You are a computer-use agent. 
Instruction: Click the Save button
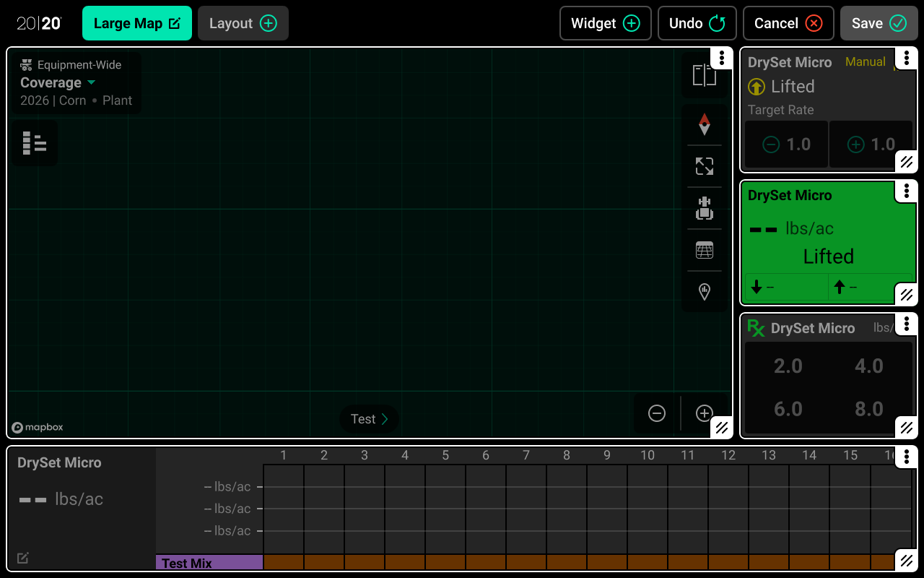click(x=879, y=23)
